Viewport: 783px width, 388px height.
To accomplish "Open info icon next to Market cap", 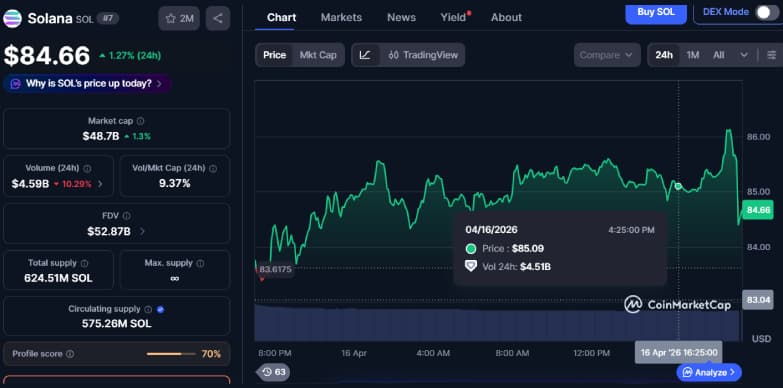I will (x=140, y=121).
